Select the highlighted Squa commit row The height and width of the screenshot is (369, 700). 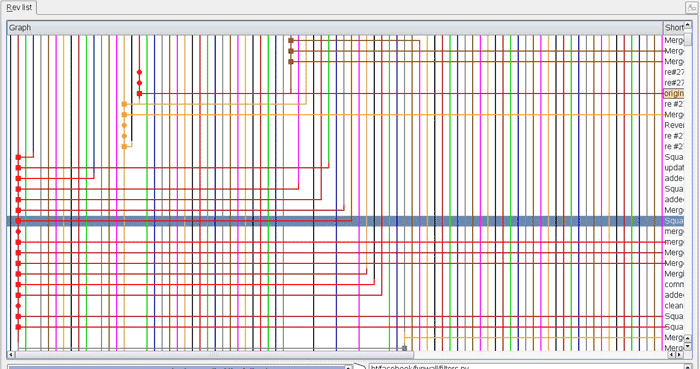[345, 221]
